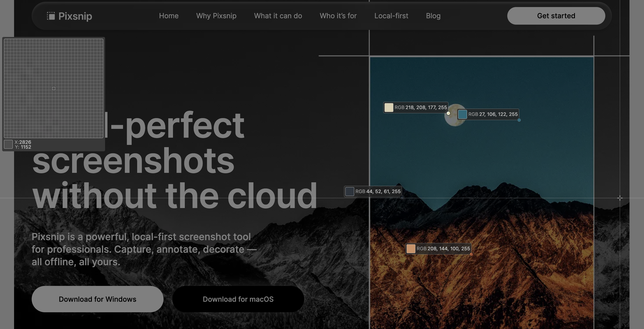Click the current color preview beside X:2826
The image size is (644, 329).
pos(8,144)
